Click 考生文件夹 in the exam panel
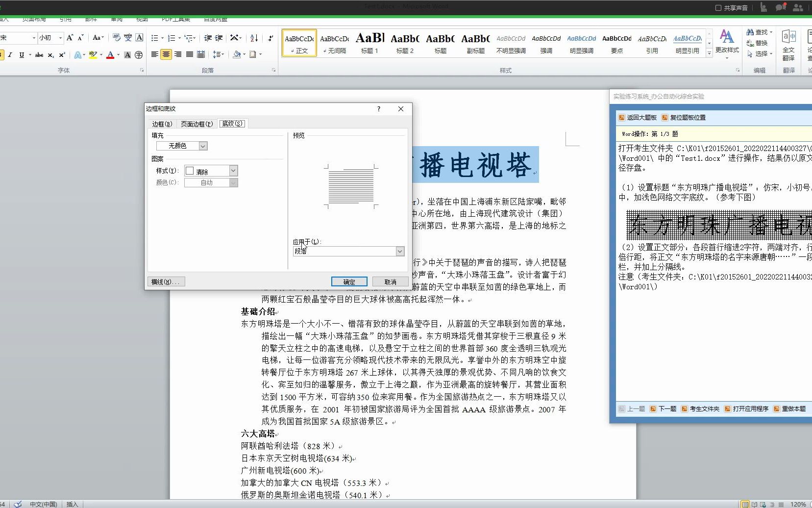The image size is (812, 508). pos(700,408)
